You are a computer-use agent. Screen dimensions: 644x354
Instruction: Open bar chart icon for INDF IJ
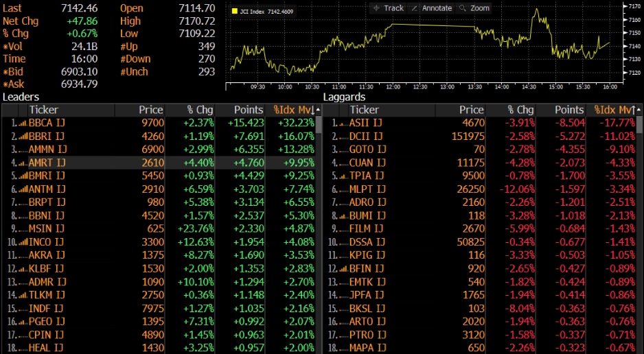tap(23, 309)
